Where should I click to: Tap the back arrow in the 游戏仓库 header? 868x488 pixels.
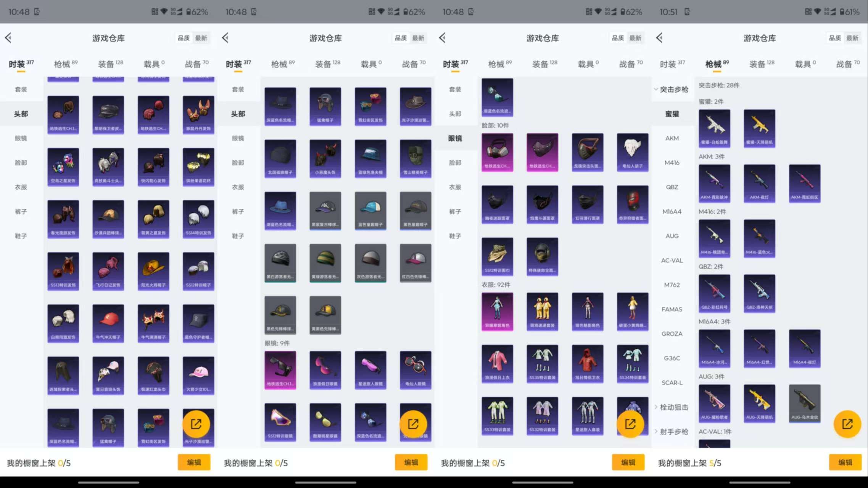coord(8,38)
